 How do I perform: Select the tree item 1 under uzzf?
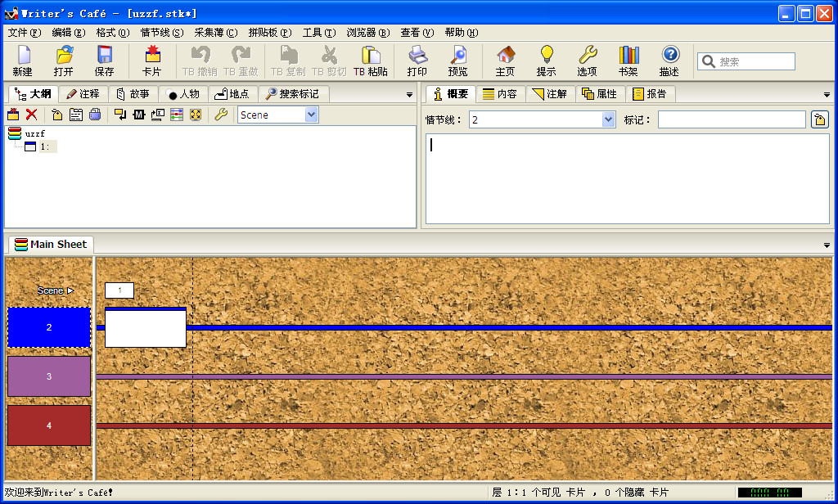coord(44,146)
